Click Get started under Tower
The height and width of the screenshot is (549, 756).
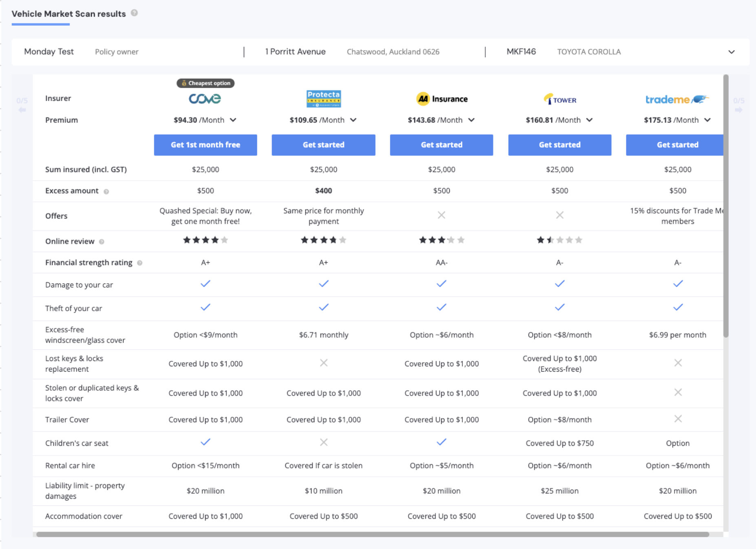click(x=559, y=145)
